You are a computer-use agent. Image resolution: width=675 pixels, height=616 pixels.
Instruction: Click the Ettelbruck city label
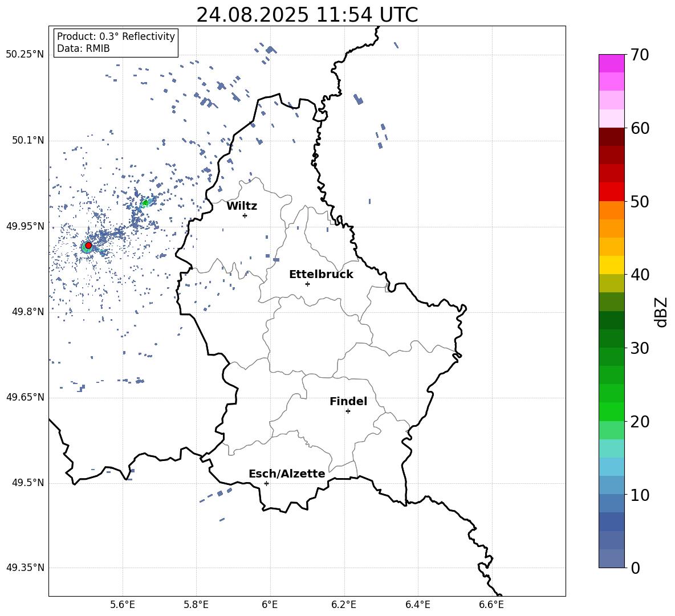pyautogui.click(x=321, y=275)
